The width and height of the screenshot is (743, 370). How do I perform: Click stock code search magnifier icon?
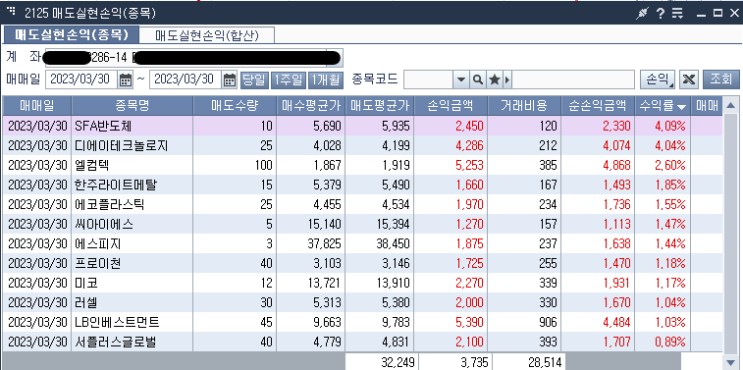(x=478, y=80)
